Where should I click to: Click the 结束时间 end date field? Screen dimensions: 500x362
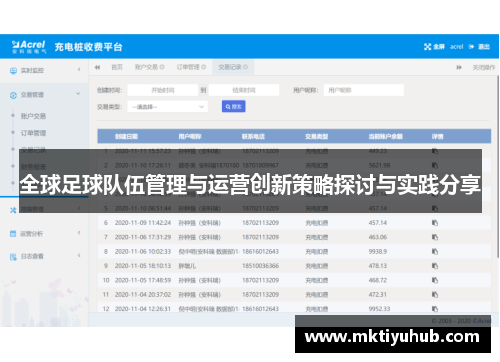pyautogui.click(x=244, y=90)
